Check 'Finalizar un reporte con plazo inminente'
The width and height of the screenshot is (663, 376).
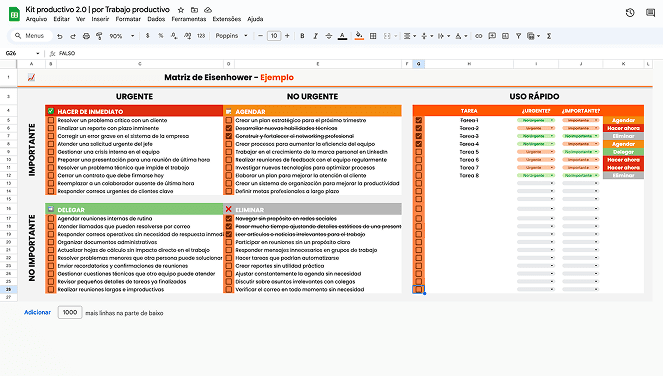click(x=51, y=128)
